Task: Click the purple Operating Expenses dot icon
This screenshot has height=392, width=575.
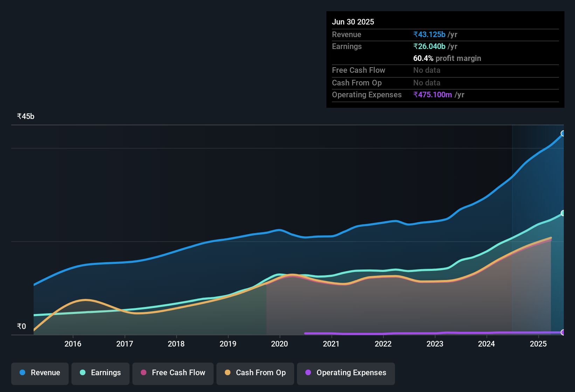Action: pos(308,373)
